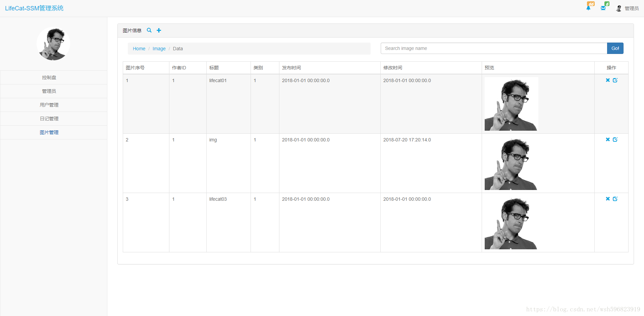Select the 图片管理 sidebar item
This screenshot has height=316, width=644.
pyautogui.click(x=54, y=132)
